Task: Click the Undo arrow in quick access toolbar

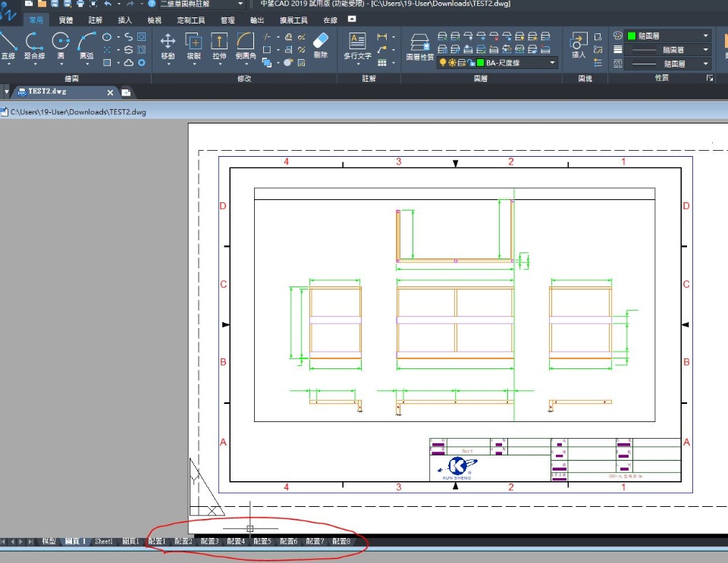Action: tap(108, 4)
